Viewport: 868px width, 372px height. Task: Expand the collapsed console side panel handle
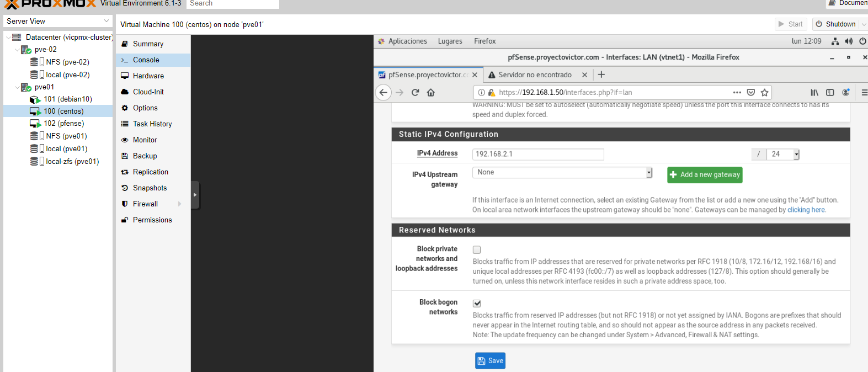point(195,195)
